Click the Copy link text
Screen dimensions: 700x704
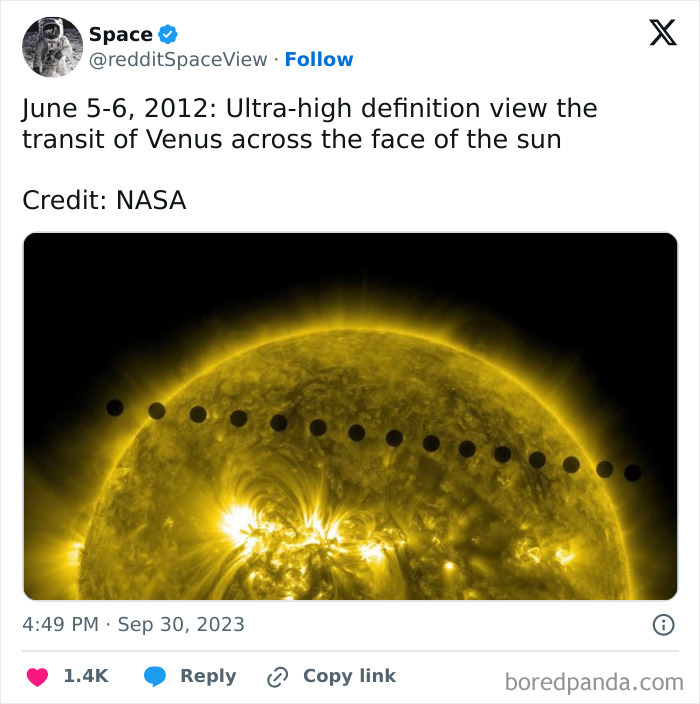click(349, 676)
